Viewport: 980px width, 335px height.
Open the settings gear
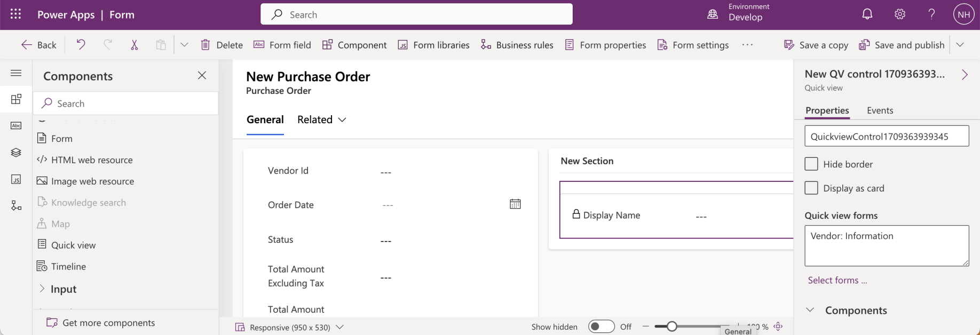tap(900, 14)
